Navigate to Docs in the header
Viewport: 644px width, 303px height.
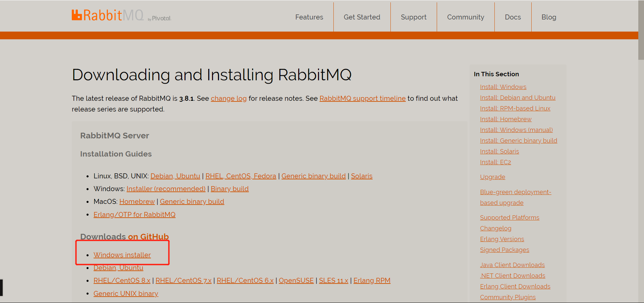pyautogui.click(x=513, y=17)
